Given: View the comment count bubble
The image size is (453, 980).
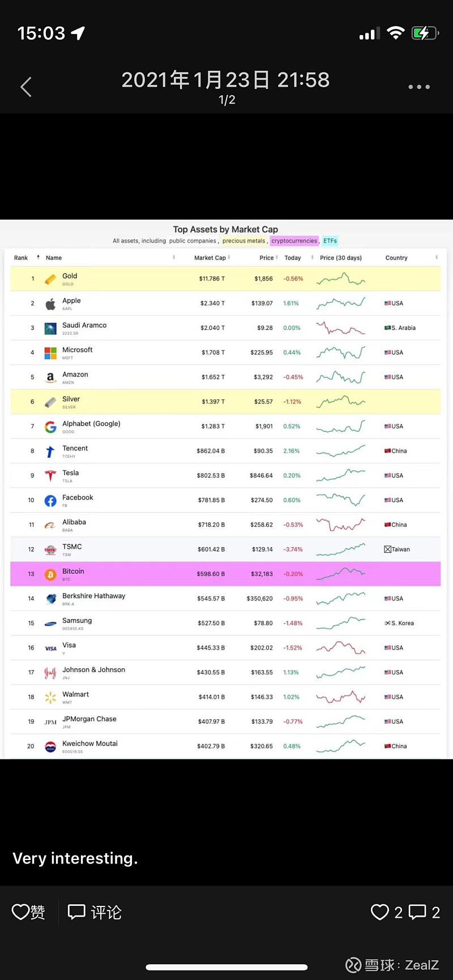Looking at the screenshot, I should click(x=417, y=912).
